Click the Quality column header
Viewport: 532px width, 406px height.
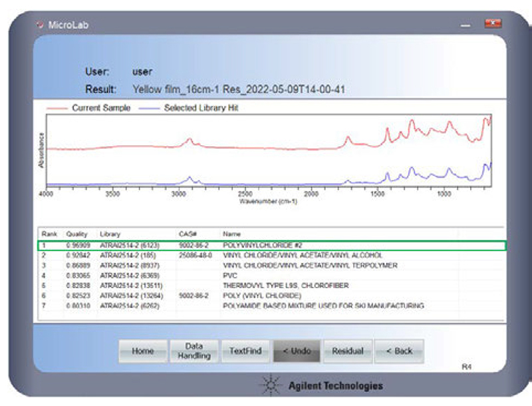point(76,234)
